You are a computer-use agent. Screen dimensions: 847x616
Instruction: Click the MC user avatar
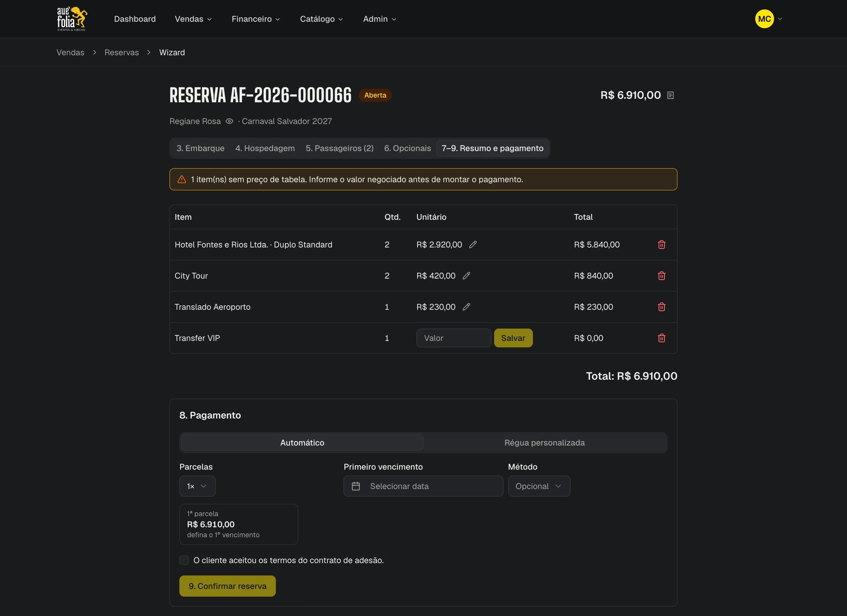click(x=764, y=19)
